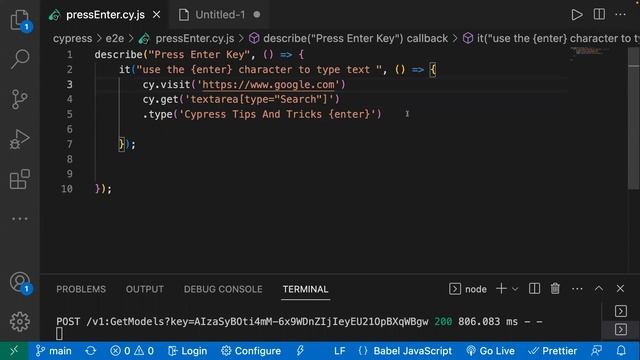The width and height of the screenshot is (640, 360).
Task: Open the Manage settings gear
Action: 20,322
